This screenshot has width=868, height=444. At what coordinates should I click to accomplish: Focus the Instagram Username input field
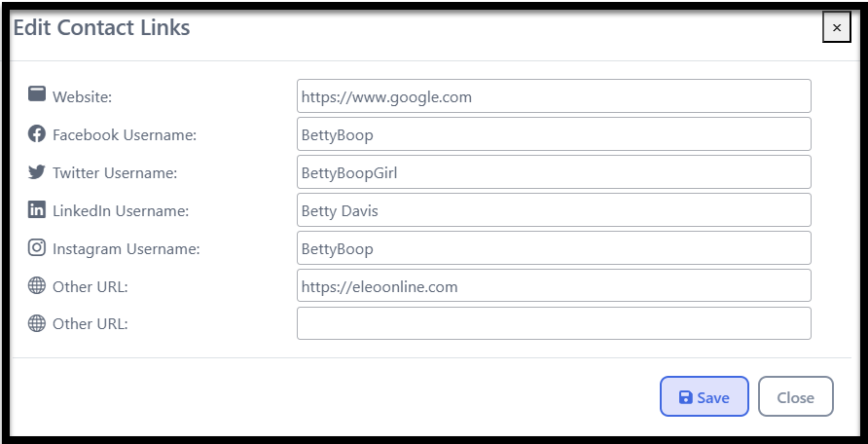pos(554,247)
